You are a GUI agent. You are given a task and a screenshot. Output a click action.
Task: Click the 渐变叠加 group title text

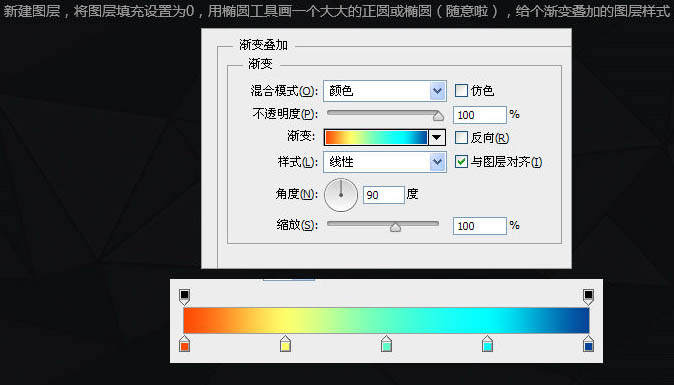click(x=263, y=45)
